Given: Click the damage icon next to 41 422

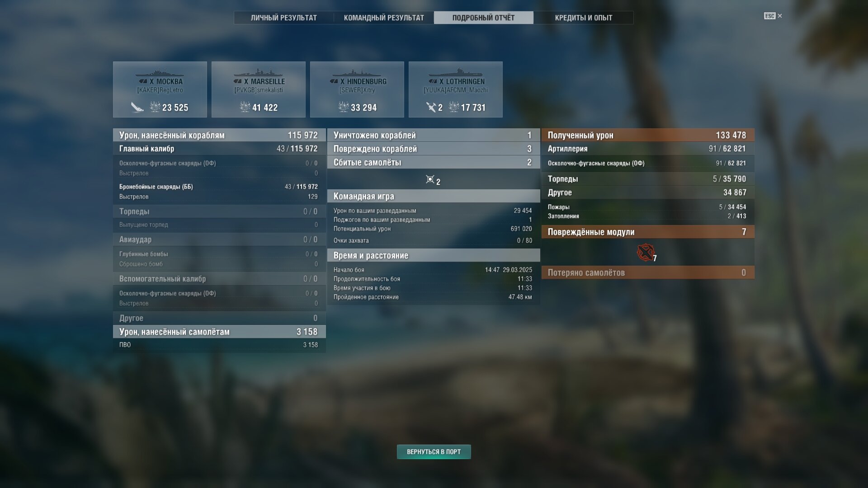Looking at the screenshot, I should 245,107.
